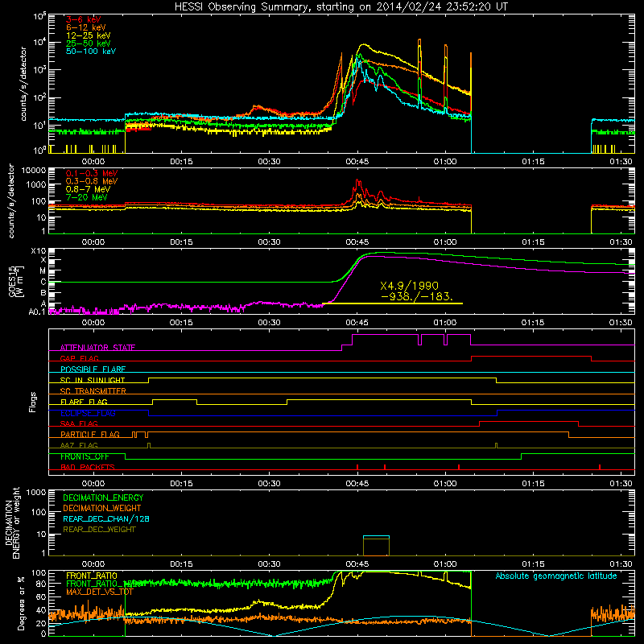
Task: Select the SC_TRANSMITTER flag label
Action: click(x=93, y=391)
